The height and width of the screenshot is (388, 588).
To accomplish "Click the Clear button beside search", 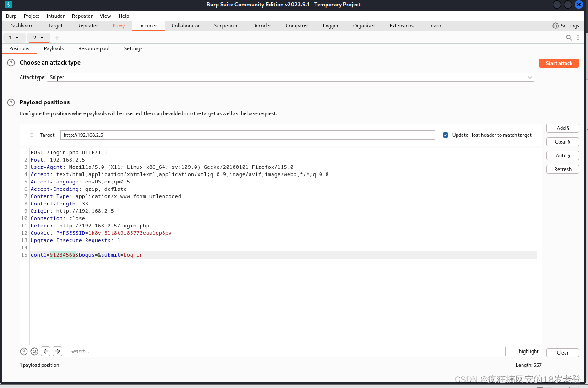I will (x=563, y=353).
